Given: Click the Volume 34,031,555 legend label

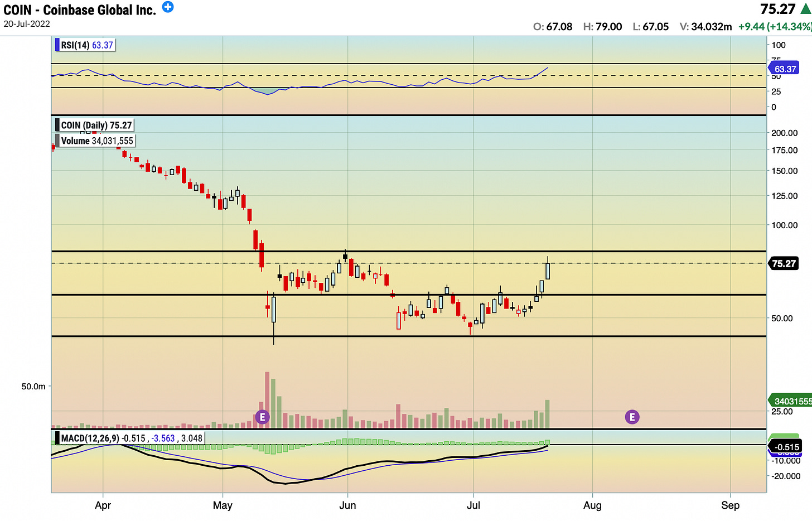Looking at the screenshot, I should [96, 141].
